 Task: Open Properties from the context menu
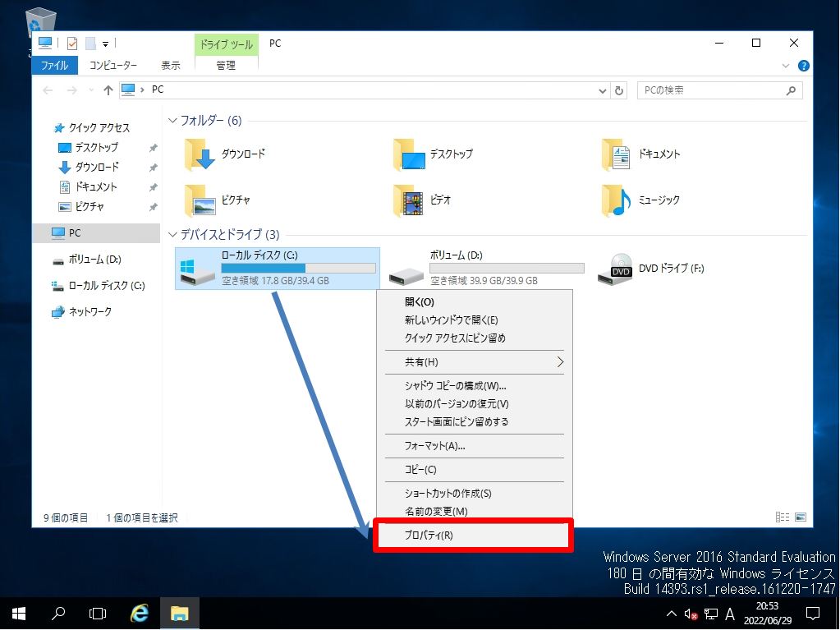(x=474, y=536)
